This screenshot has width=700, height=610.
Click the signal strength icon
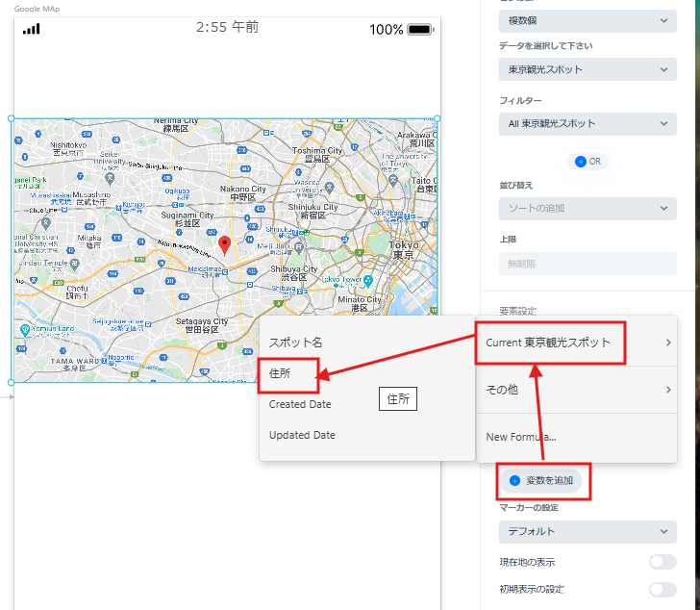coord(31,29)
